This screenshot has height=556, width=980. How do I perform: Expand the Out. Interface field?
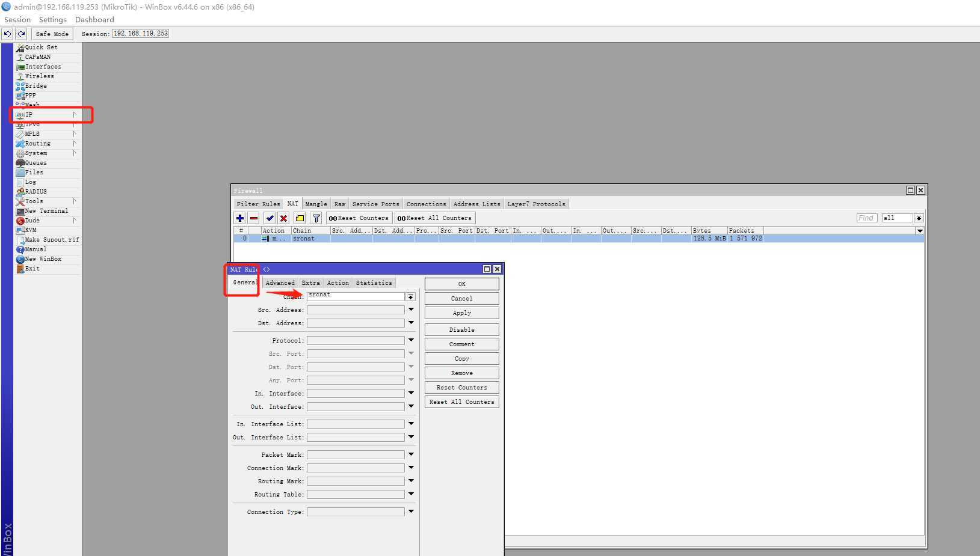tap(411, 406)
